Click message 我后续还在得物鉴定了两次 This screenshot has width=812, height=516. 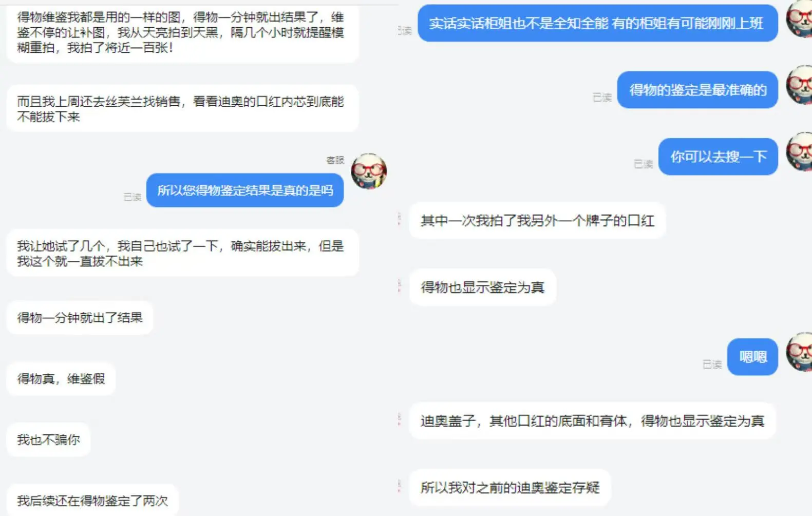(x=92, y=501)
